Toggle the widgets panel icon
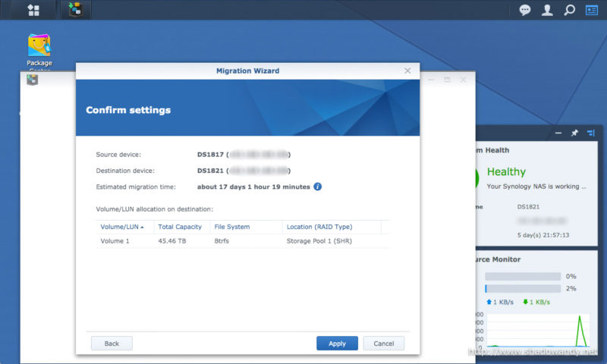 point(591,10)
